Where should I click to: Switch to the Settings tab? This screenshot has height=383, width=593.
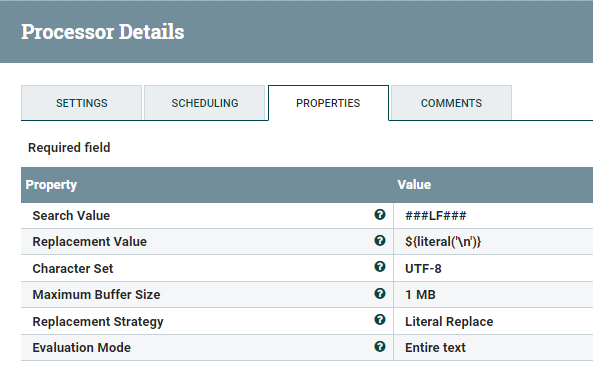(x=82, y=103)
